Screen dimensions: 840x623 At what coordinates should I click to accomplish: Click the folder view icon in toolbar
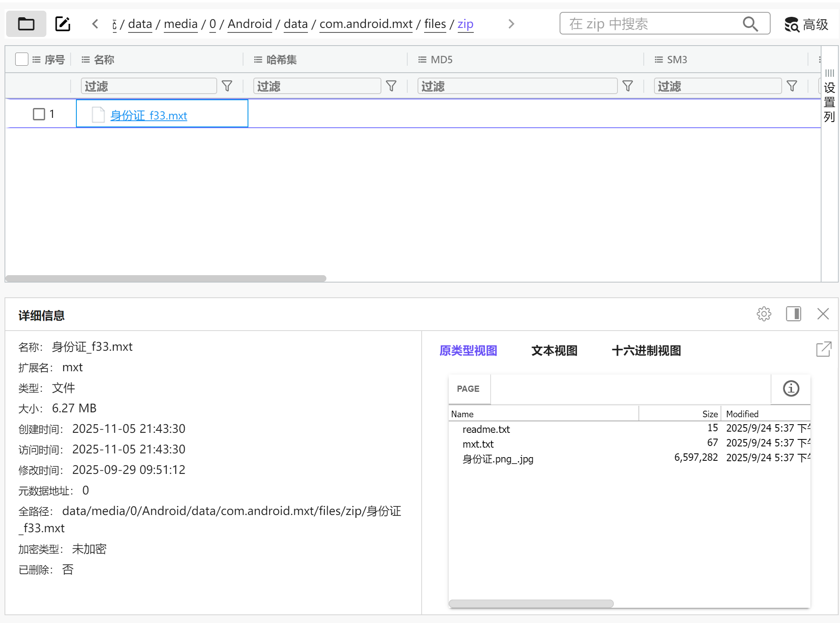[26, 24]
